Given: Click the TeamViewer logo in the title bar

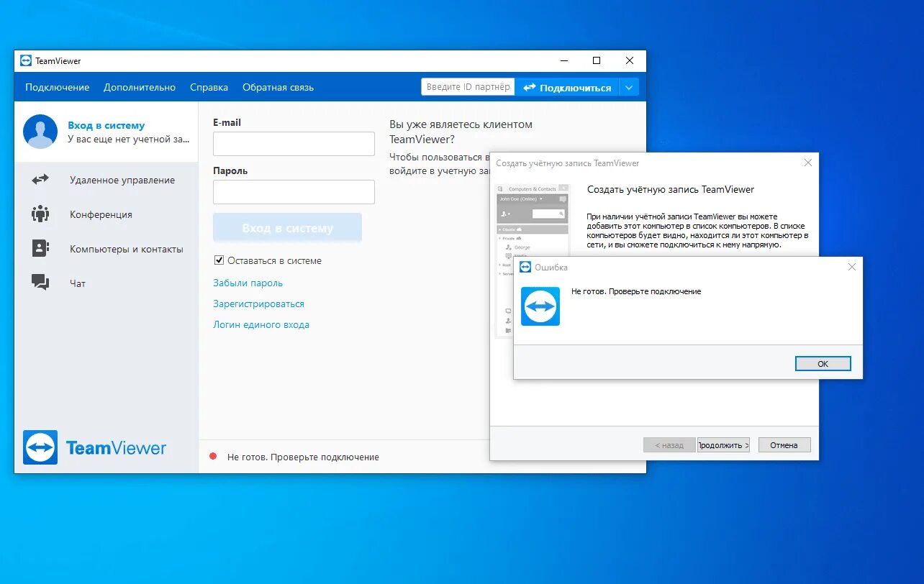Looking at the screenshot, I should [26, 61].
